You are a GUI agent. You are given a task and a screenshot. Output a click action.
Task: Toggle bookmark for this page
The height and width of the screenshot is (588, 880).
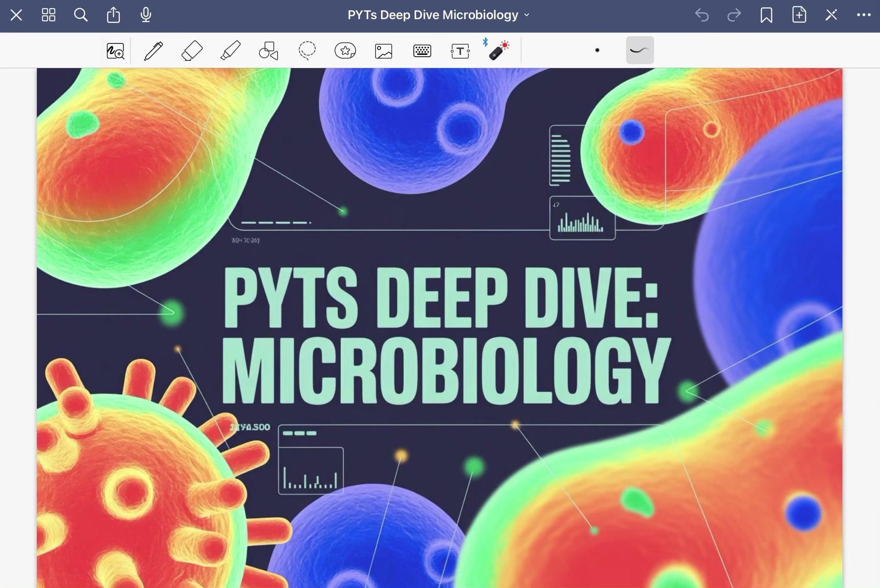pyautogui.click(x=766, y=15)
